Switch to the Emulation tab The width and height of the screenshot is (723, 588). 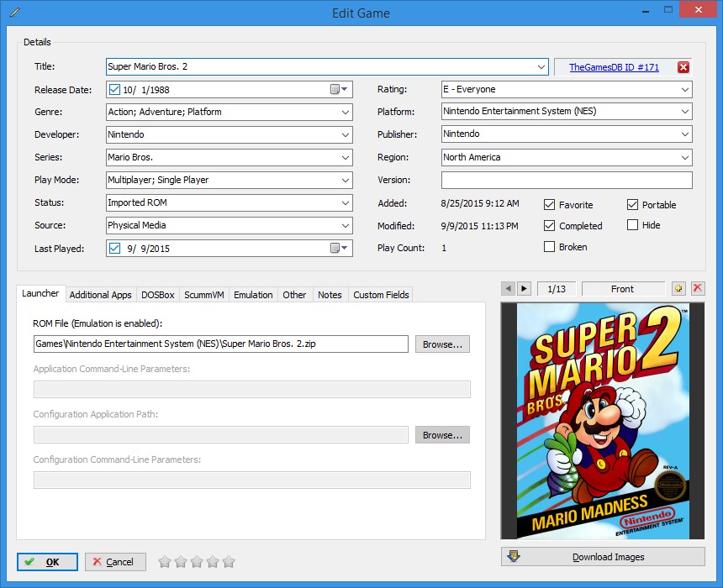[253, 295]
